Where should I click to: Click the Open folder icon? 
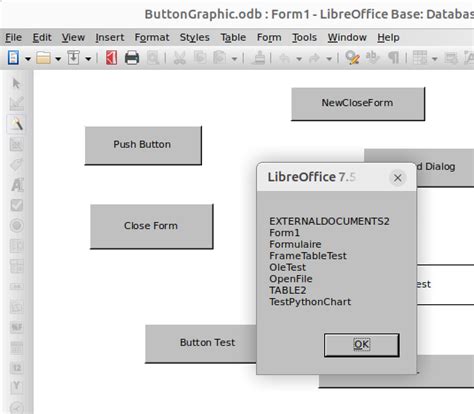pos(43,58)
